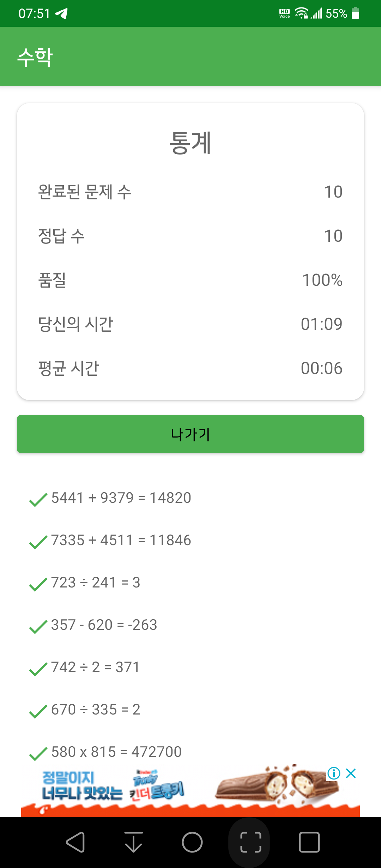Click checkmark beside 723 ÷ 241 result

pos(38,584)
